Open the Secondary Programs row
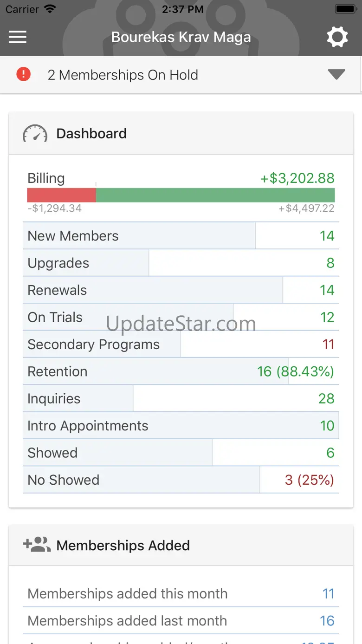Image resolution: width=362 pixels, height=644 pixels. [181, 345]
